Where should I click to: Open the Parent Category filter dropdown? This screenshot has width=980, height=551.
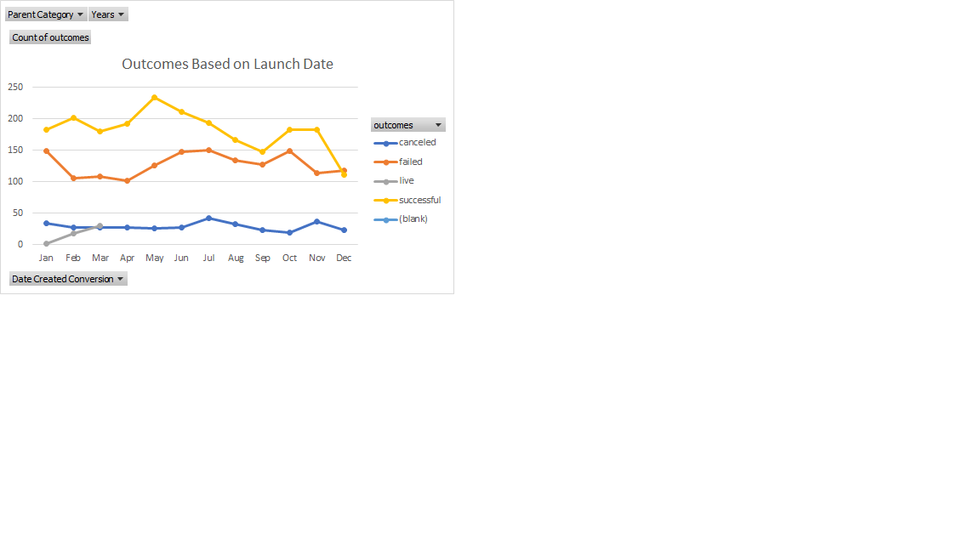click(81, 14)
